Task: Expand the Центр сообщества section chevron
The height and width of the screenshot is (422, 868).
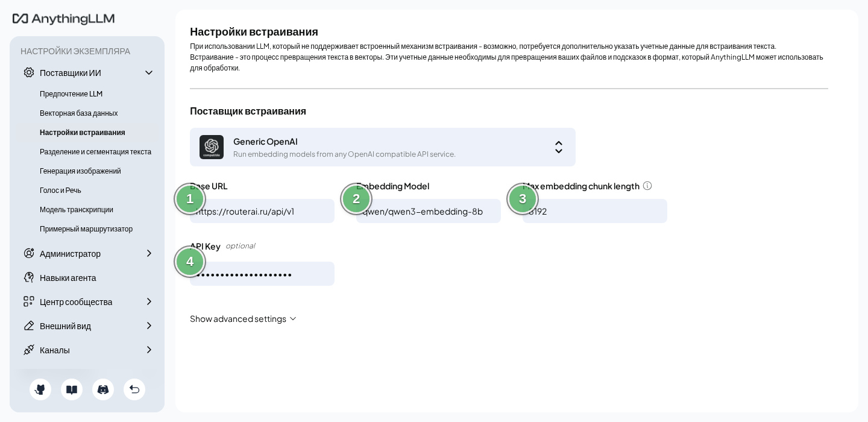Action: click(x=149, y=301)
